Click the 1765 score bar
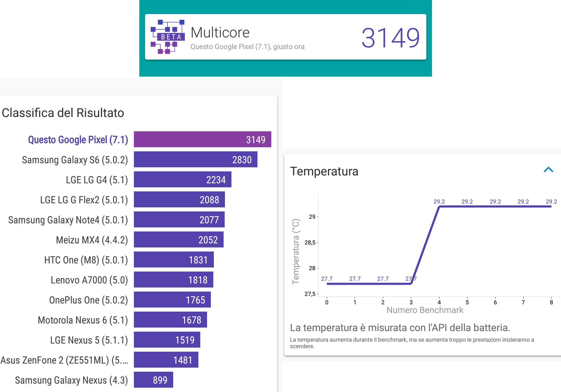Image resolution: width=561 pixels, height=392 pixels. pyautogui.click(x=172, y=300)
